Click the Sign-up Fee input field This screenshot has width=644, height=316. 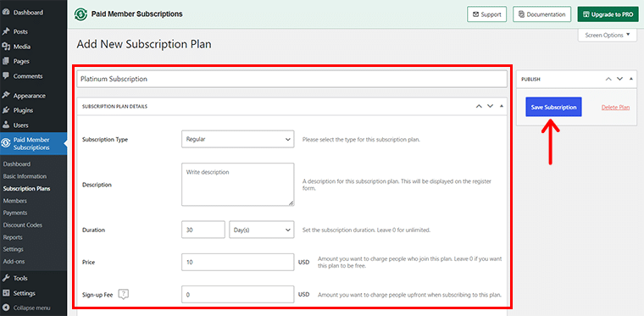point(238,294)
